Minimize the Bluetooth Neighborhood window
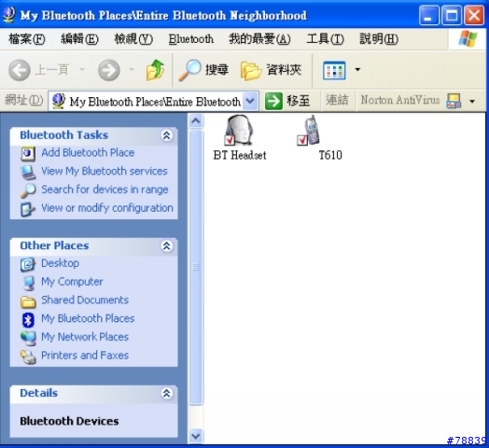The image size is (489, 448). (429, 15)
